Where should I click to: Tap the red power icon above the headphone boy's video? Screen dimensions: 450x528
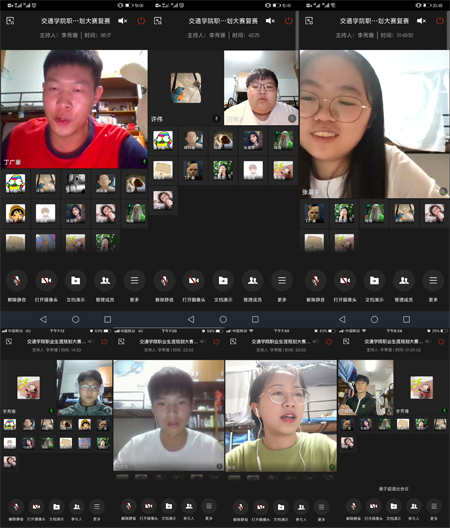tap(104, 341)
